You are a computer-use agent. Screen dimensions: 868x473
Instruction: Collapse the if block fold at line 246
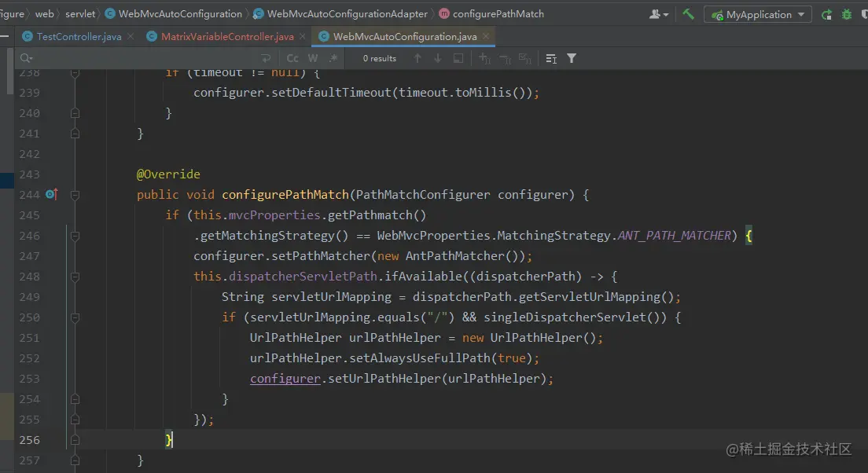click(75, 236)
